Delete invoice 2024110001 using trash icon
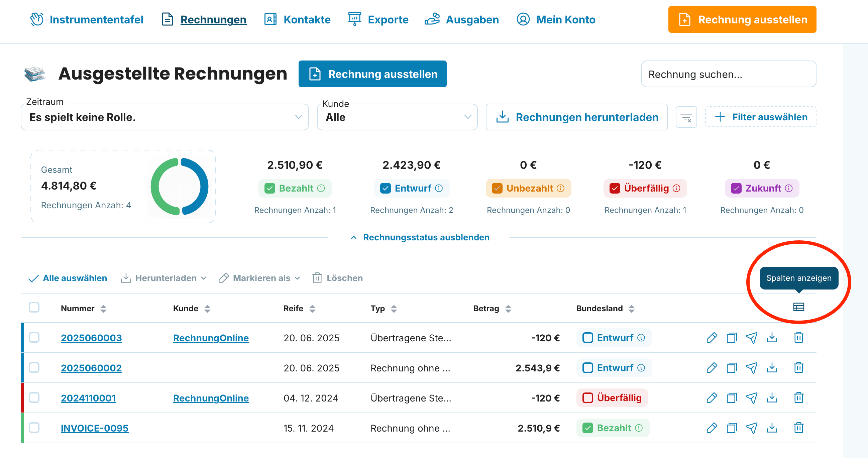Screen dimensions: 868x458 798,398
